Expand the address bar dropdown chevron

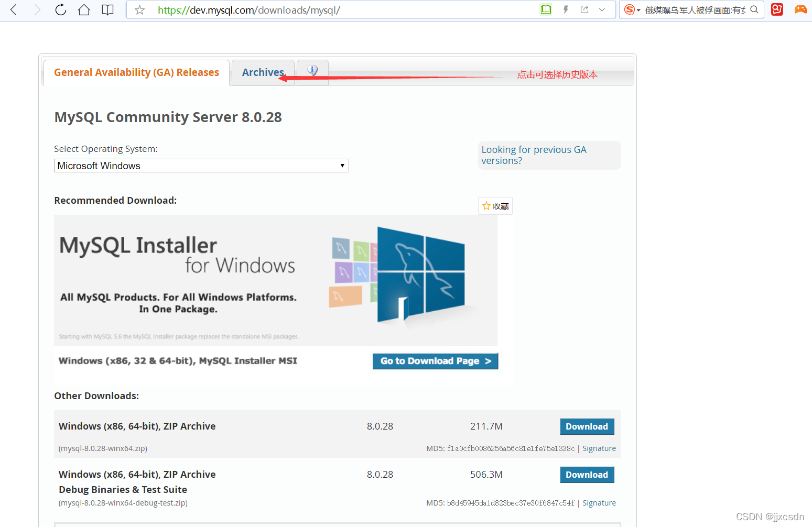(602, 9)
